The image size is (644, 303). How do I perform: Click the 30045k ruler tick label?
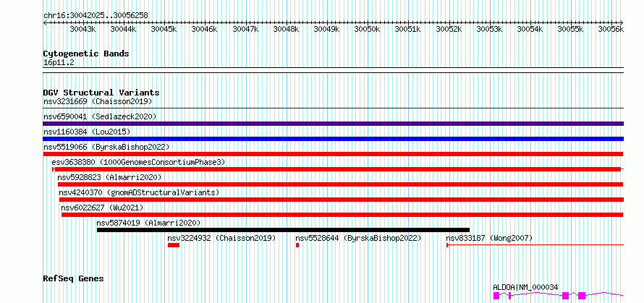pyautogui.click(x=164, y=29)
